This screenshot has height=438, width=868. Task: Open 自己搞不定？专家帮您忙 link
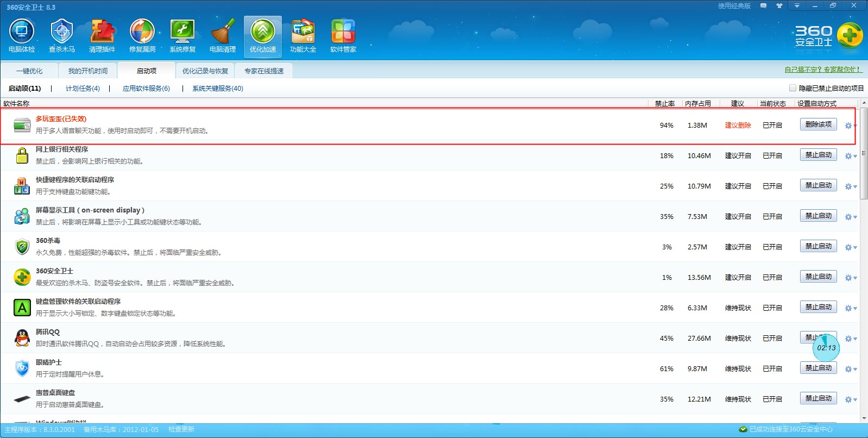[x=823, y=70]
